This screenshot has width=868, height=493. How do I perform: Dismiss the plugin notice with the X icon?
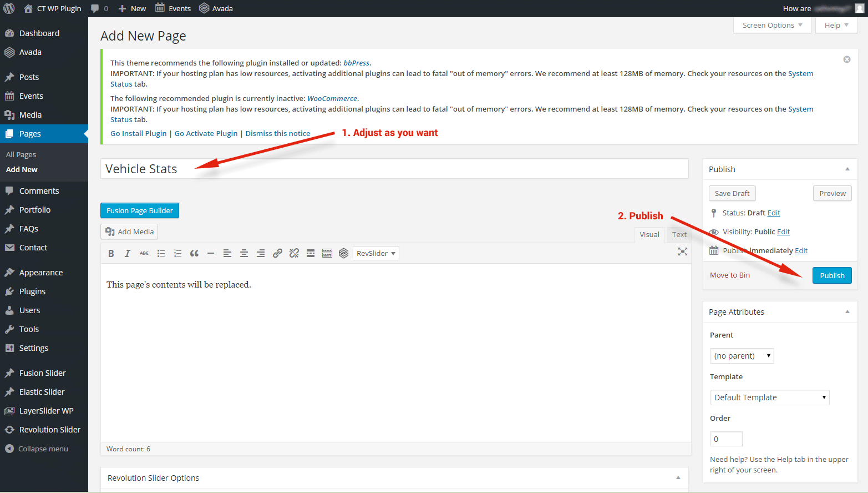click(x=846, y=59)
